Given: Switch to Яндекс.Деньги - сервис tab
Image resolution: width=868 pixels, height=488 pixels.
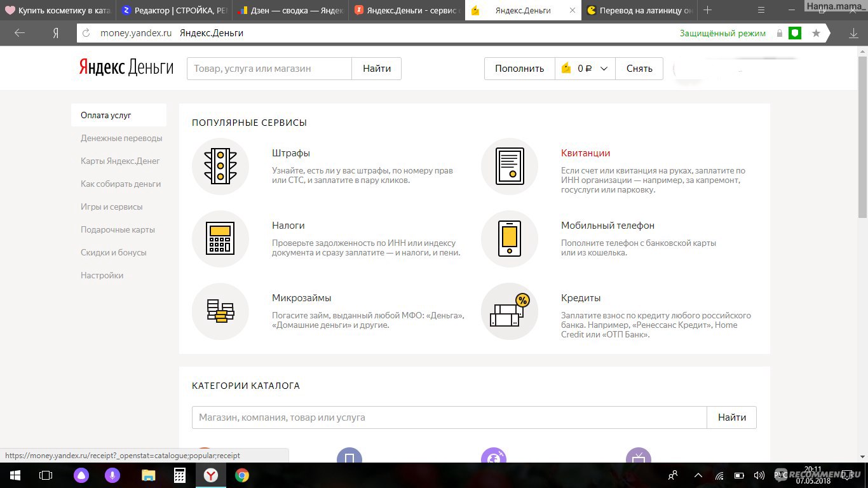Looking at the screenshot, I should click(406, 10).
